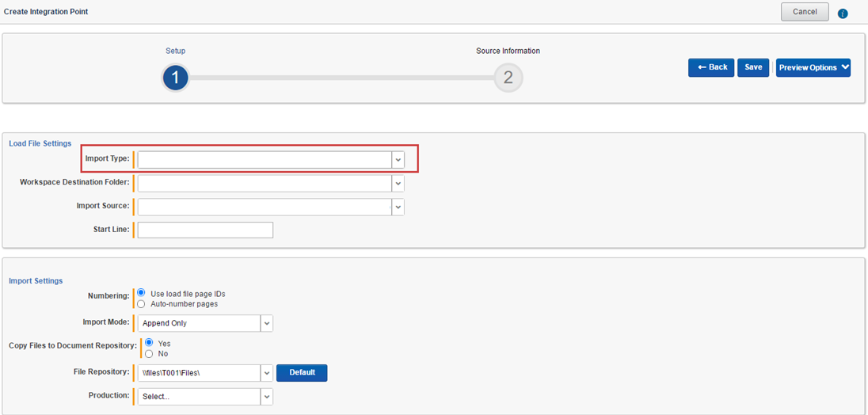This screenshot has height=415, width=868.
Task: Click the Setup step label
Action: [x=176, y=51]
